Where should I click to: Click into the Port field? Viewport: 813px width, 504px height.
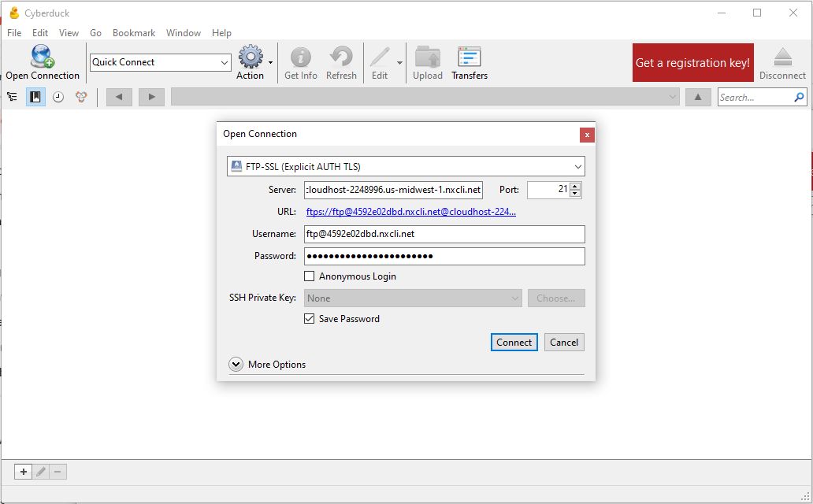click(x=548, y=190)
